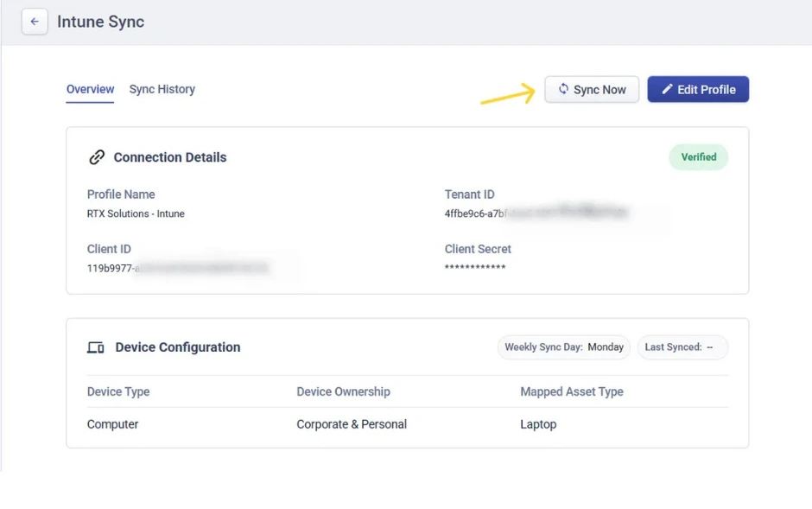The height and width of the screenshot is (509, 812).
Task: Switch to the Sync History tab
Action: tap(162, 89)
